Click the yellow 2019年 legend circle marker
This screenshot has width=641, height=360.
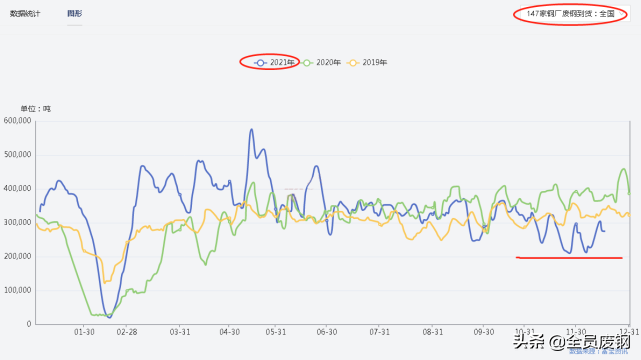click(353, 63)
